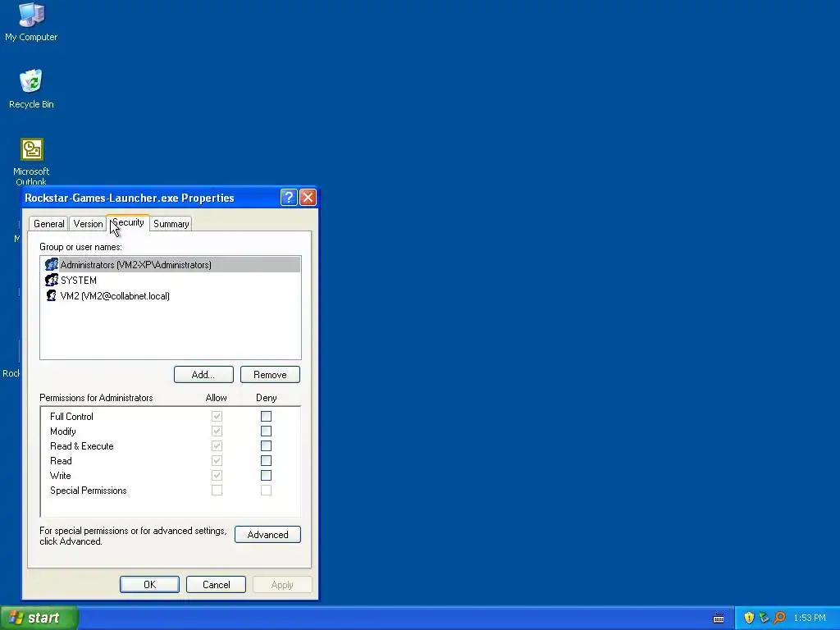Open the Start menu
Viewport: 840px width, 630px height.
(x=39, y=618)
